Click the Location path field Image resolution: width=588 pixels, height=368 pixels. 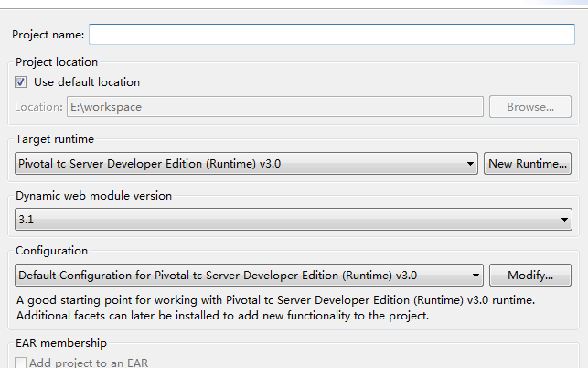click(275, 107)
